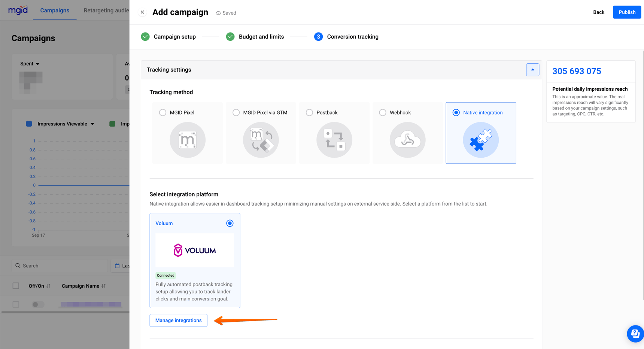Click the search magnifier icon
This screenshot has width=644, height=349.
click(18, 265)
